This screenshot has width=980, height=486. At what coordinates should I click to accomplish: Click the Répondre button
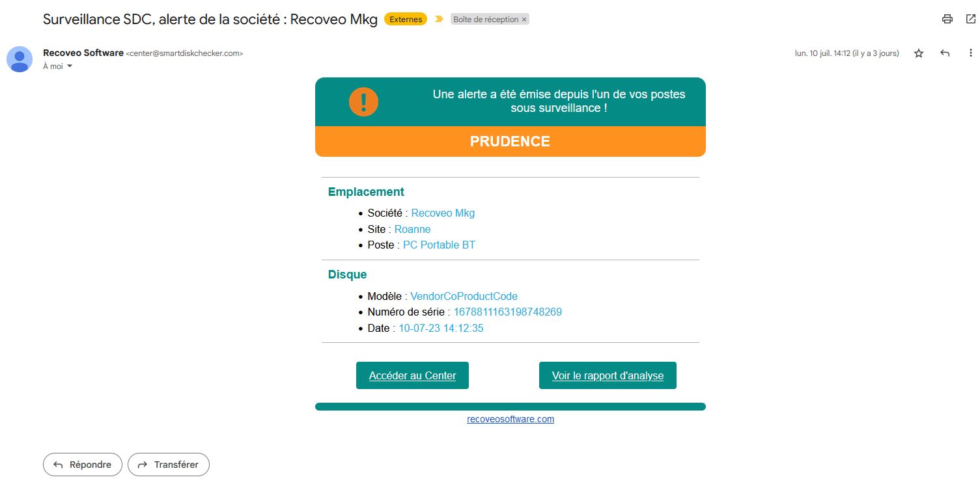[83, 465]
